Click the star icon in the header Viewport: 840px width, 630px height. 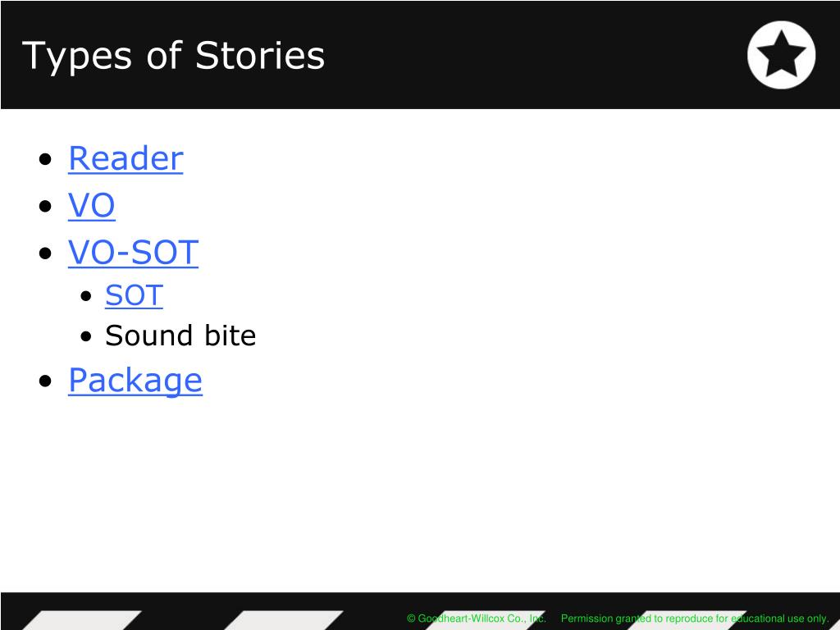coord(781,54)
